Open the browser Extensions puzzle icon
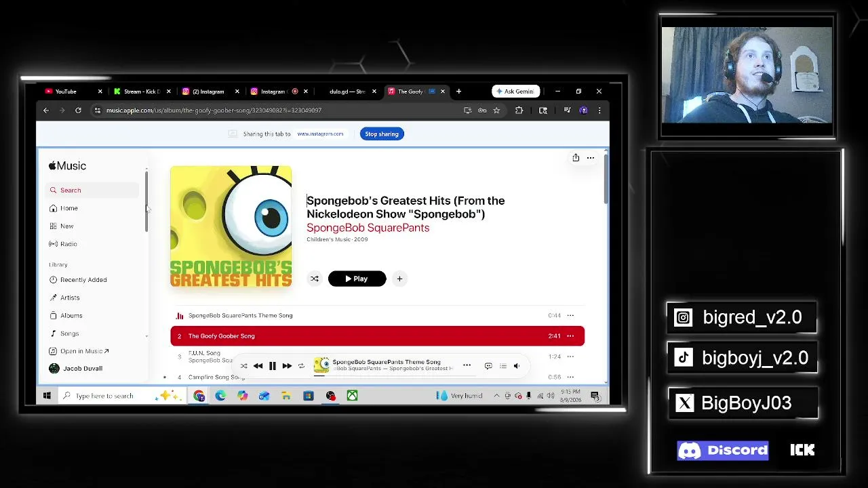Screen dimensions: 868x488 tap(519, 110)
